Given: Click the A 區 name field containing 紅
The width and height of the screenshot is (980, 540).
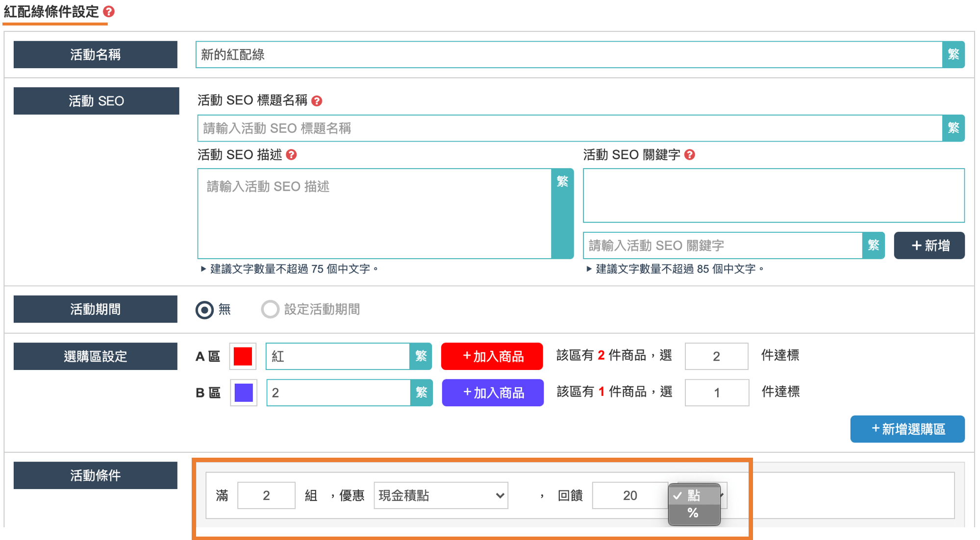Looking at the screenshot, I should tap(338, 356).
